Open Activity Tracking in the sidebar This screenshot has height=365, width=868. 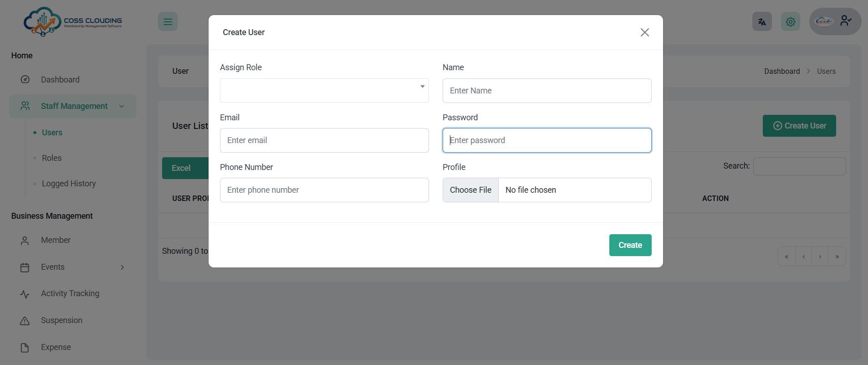pos(70,293)
